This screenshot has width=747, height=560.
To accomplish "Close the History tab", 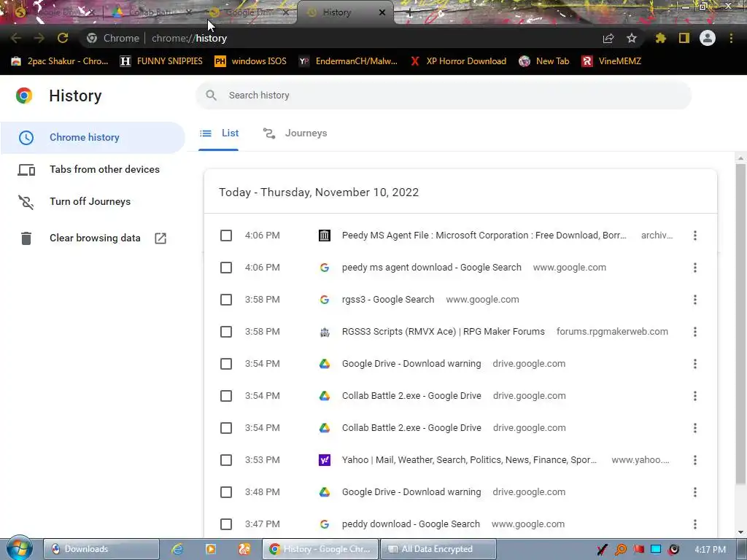I will coord(382,12).
